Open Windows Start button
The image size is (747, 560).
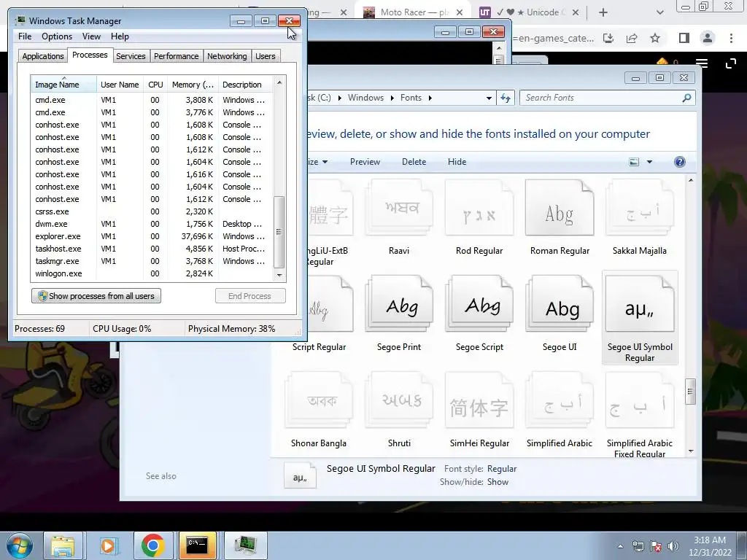[20, 545]
